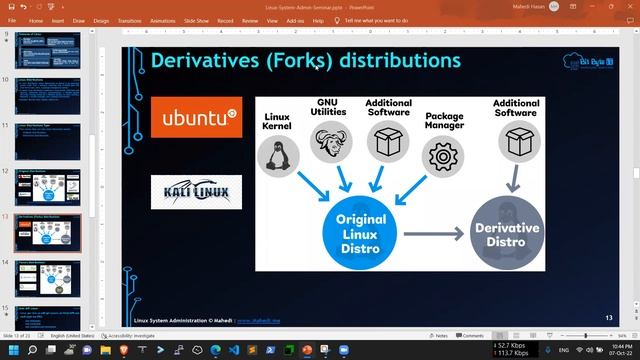Viewport: 640px width, 360px height.
Task: Click the zoom in plus button
Action: pyautogui.click(x=611, y=336)
